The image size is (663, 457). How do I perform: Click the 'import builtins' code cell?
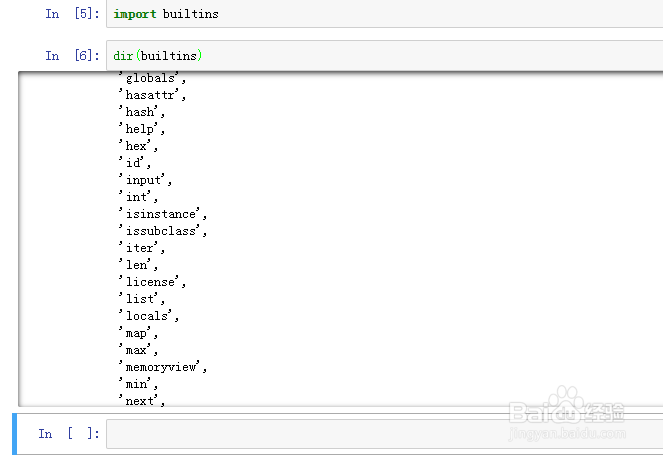click(384, 14)
